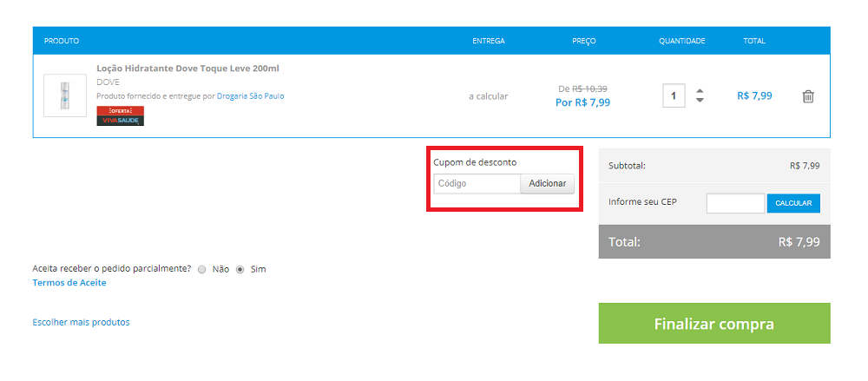This screenshot has width=868, height=381.
Task: Click the CEP input field
Action: [x=735, y=203]
